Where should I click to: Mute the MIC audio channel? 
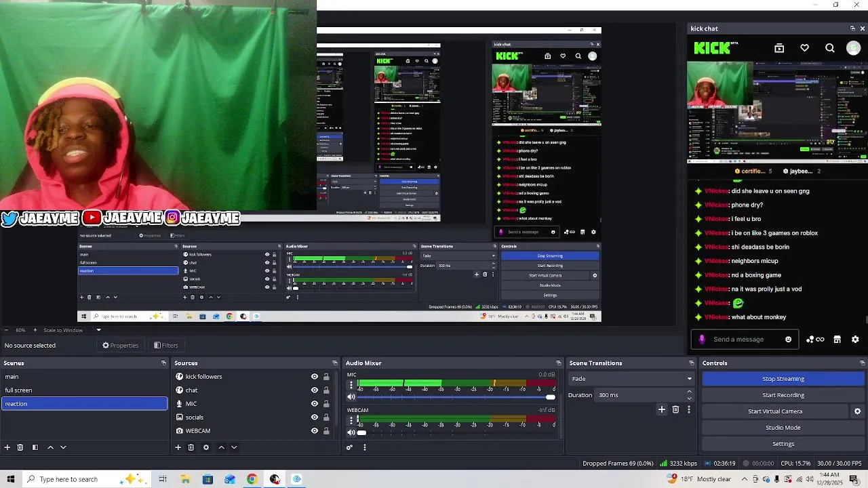[x=351, y=397]
